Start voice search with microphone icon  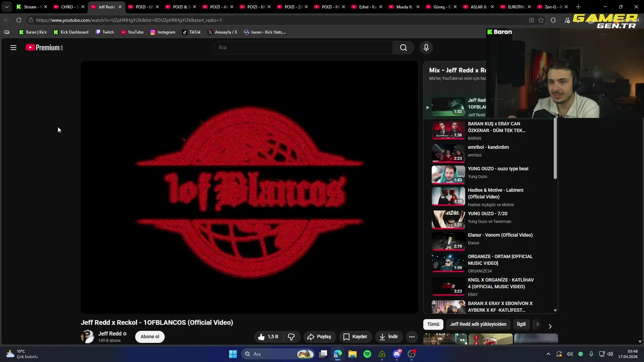coord(426,47)
